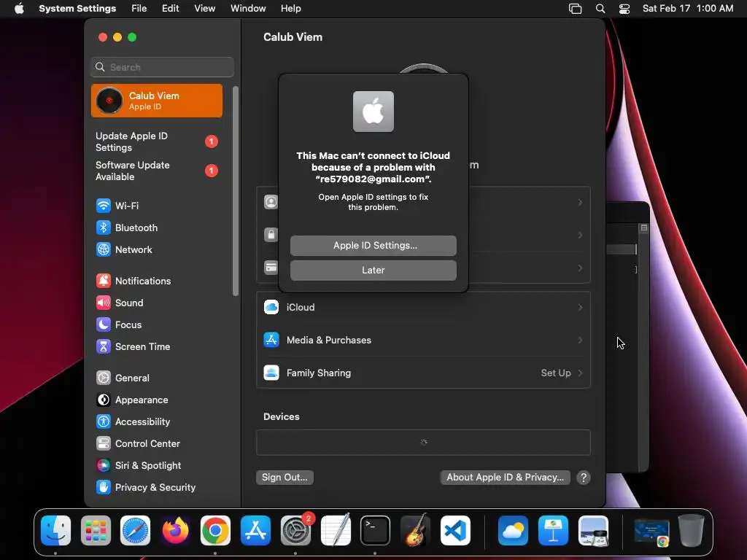The image size is (747, 560).
Task: Open the View menu
Action: click(x=204, y=9)
